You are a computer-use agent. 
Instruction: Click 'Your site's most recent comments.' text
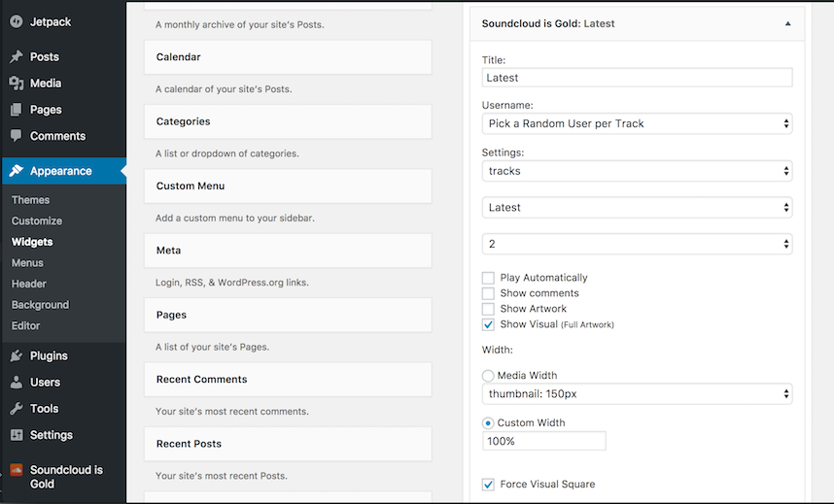pyautogui.click(x=232, y=411)
